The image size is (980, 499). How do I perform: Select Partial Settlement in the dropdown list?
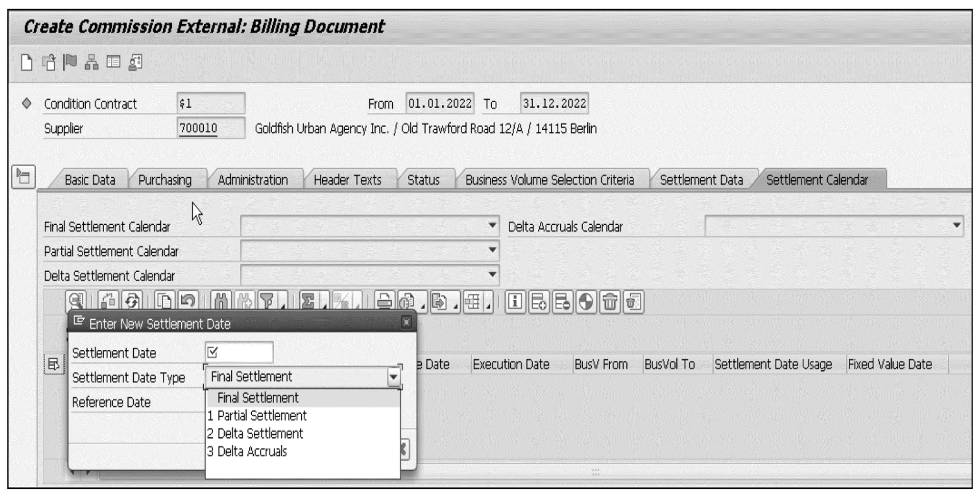pyautogui.click(x=261, y=416)
